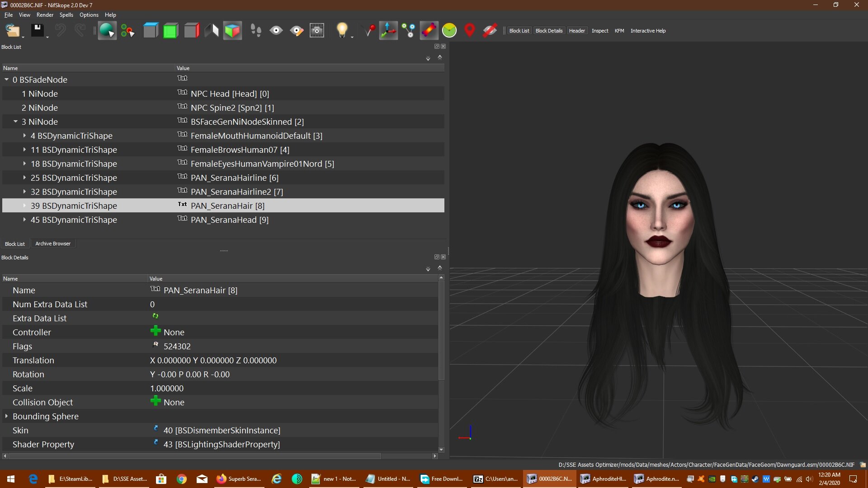The height and width of the screenshot is (488, 868).
Task: Open the Spells menu
Action: [x=66, y=15]
